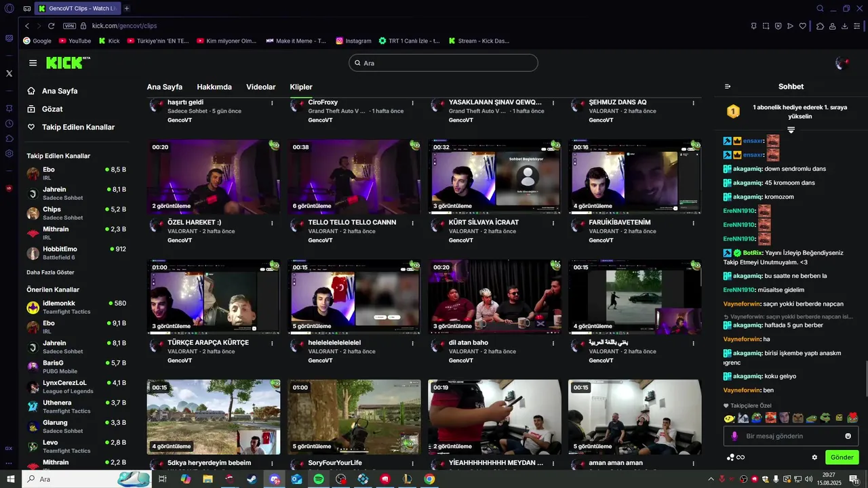Open Spotify from the taskbar
868x488 pixels.
(319, 479)
